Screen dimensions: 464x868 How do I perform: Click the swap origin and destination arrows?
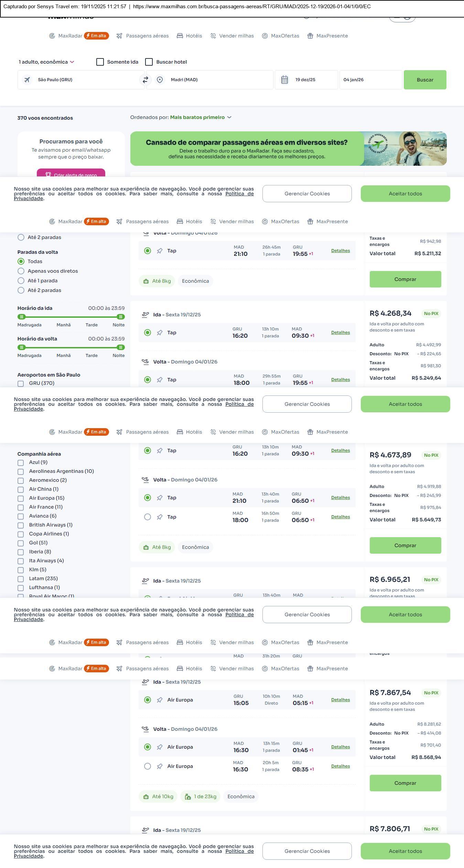click(x=145, y=80)
